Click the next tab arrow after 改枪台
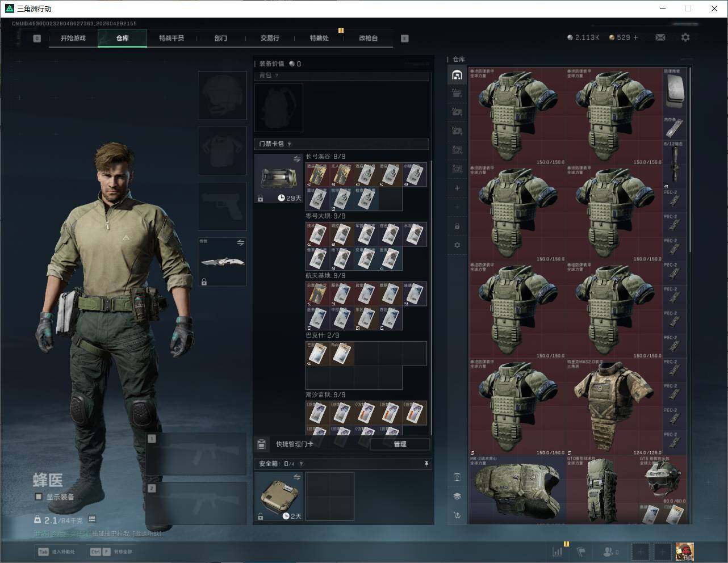728x563 pixels. 405,39
